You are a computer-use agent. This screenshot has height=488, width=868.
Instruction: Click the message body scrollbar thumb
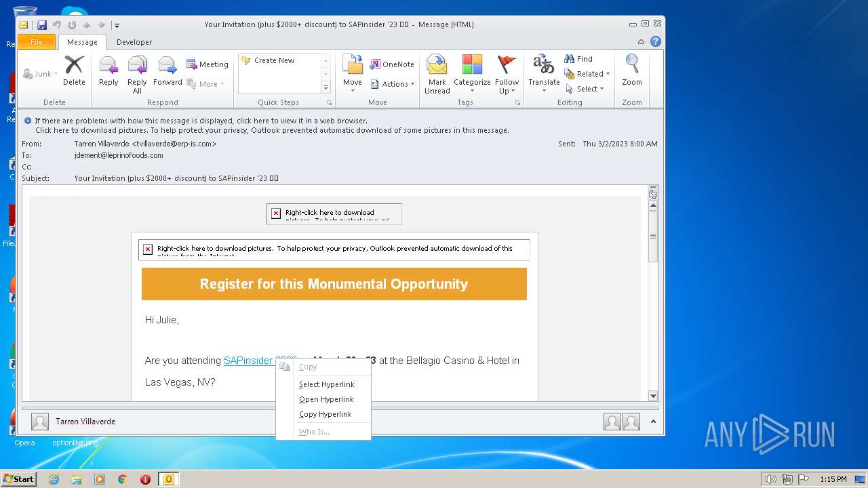point(653,236)
